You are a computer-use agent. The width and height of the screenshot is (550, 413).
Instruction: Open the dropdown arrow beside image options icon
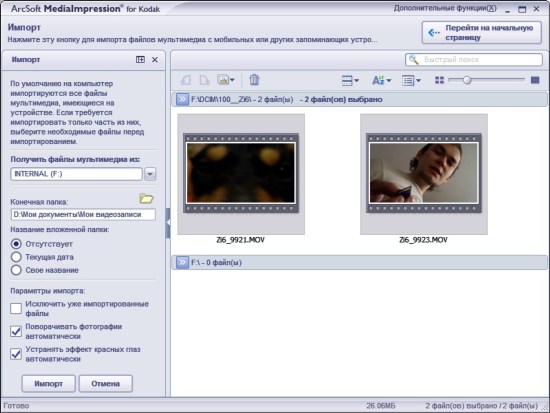pos(232,80)
